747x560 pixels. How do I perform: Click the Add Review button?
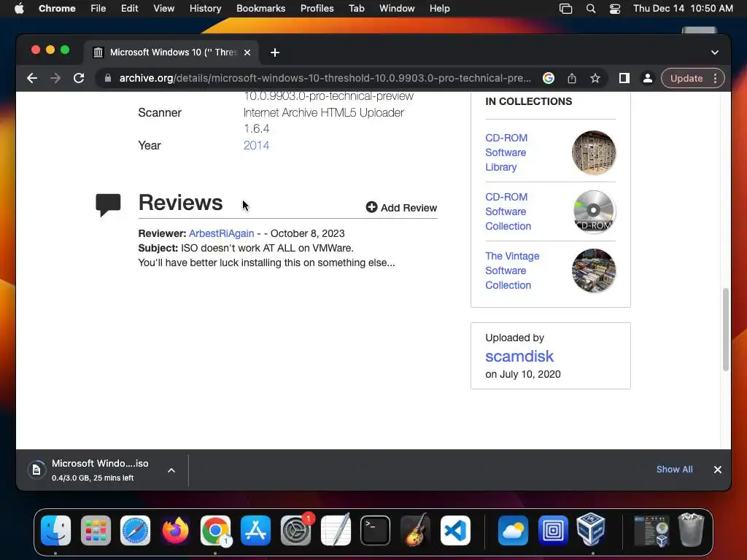click(401, 208)
